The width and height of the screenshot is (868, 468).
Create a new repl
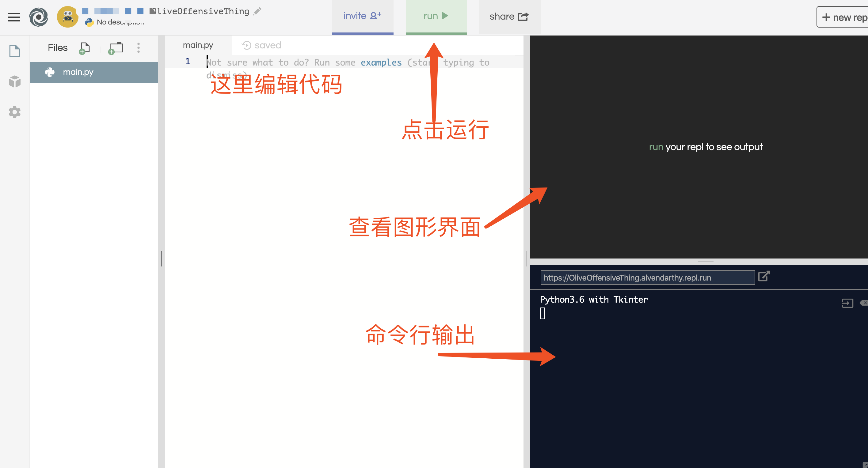coord(843,17)
